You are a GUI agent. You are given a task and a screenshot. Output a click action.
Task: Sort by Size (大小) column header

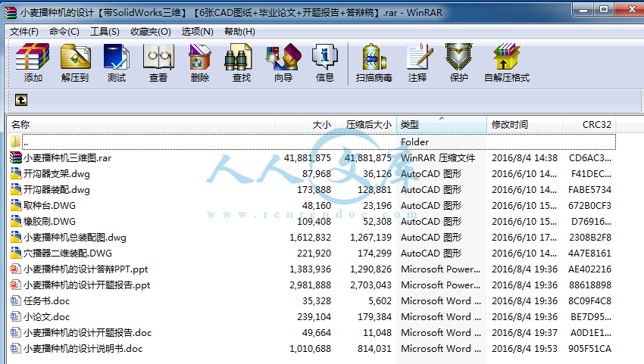tap(305, 124)
